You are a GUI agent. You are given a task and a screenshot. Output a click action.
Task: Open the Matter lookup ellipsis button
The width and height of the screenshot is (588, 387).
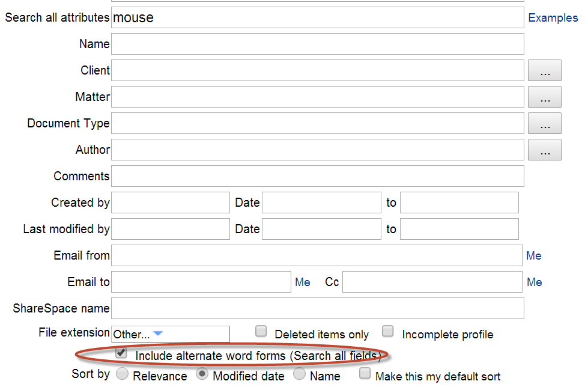coord(545,97)
